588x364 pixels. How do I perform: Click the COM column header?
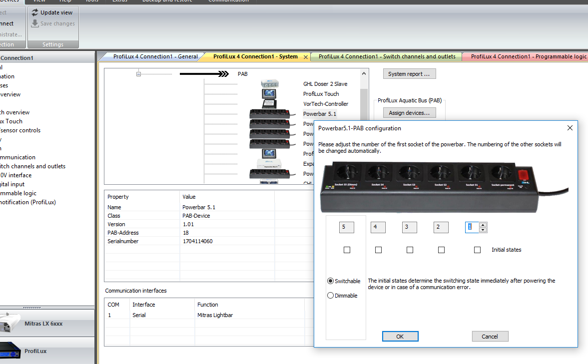(x=113, y=305)
